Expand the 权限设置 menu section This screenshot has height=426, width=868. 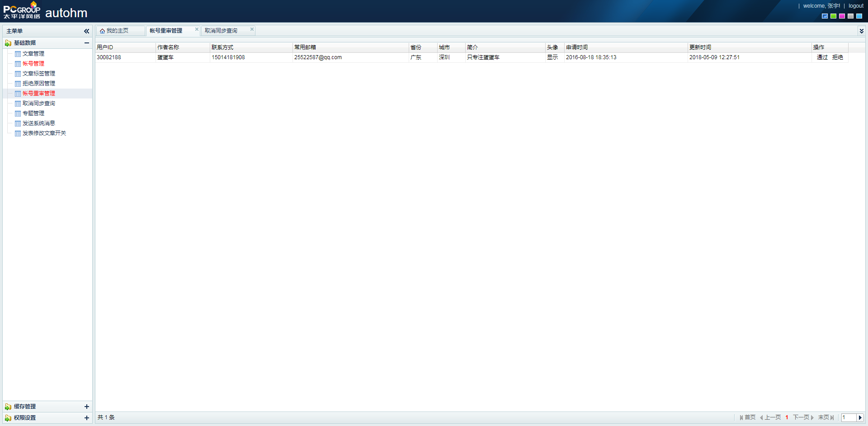point(86,418)
